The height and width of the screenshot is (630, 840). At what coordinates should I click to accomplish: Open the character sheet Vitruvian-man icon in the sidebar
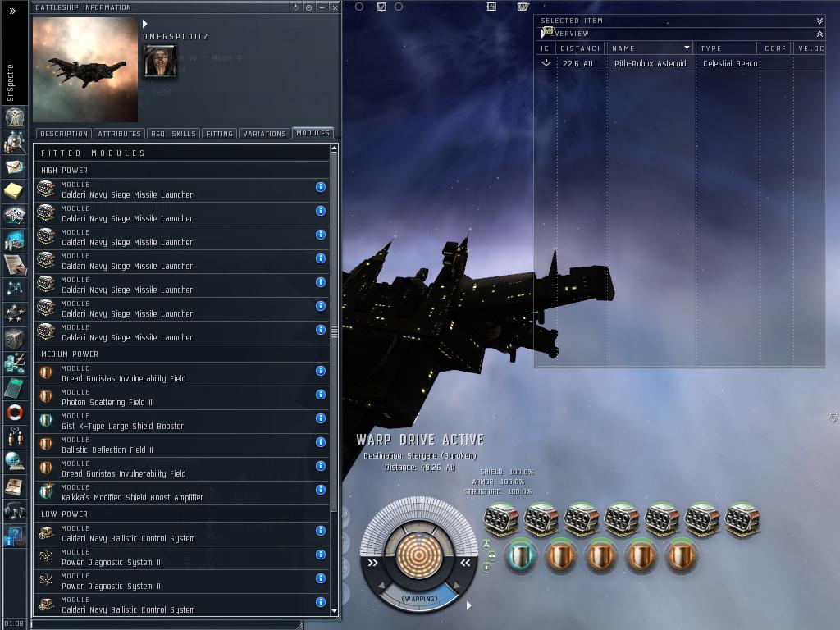pos(15,116)
